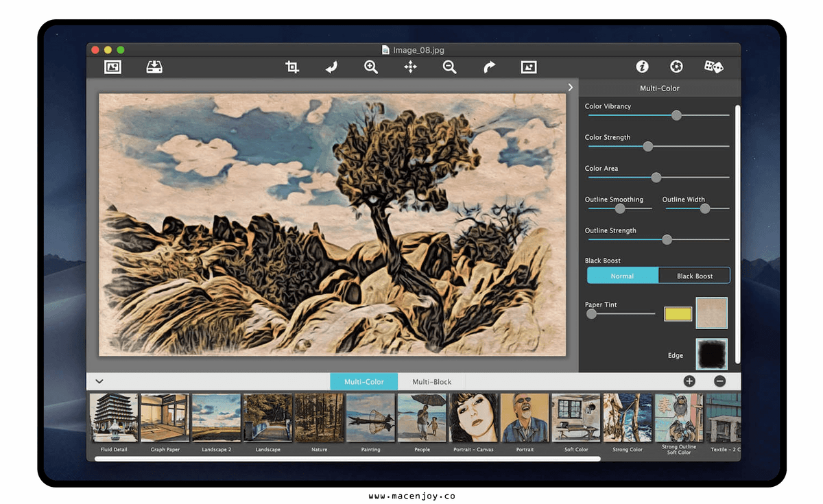
Task: Collapse the Multi-Color settings panel arrow
Action: (x=571, y=87)
